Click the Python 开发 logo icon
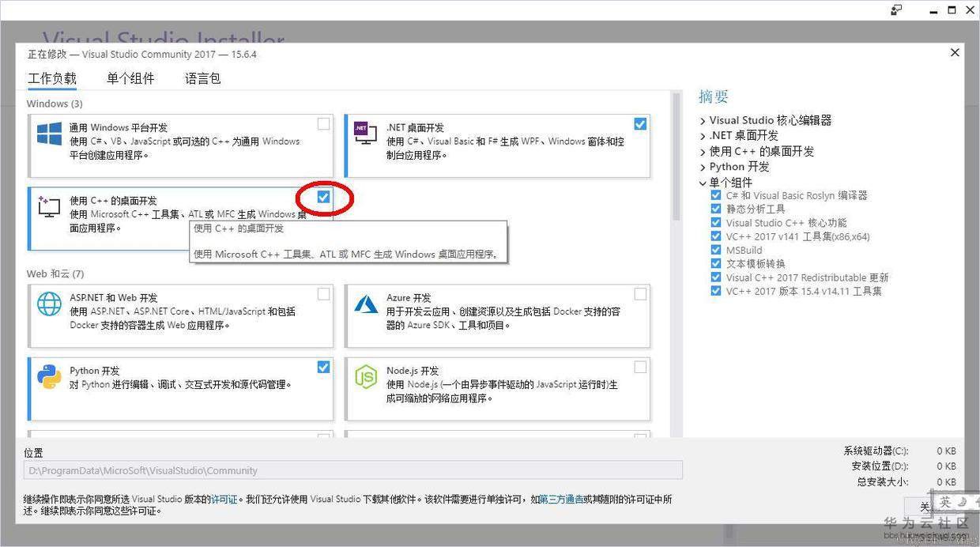Image resolution: width=980 pixels, height=547 pixels. tap(49, 377)
